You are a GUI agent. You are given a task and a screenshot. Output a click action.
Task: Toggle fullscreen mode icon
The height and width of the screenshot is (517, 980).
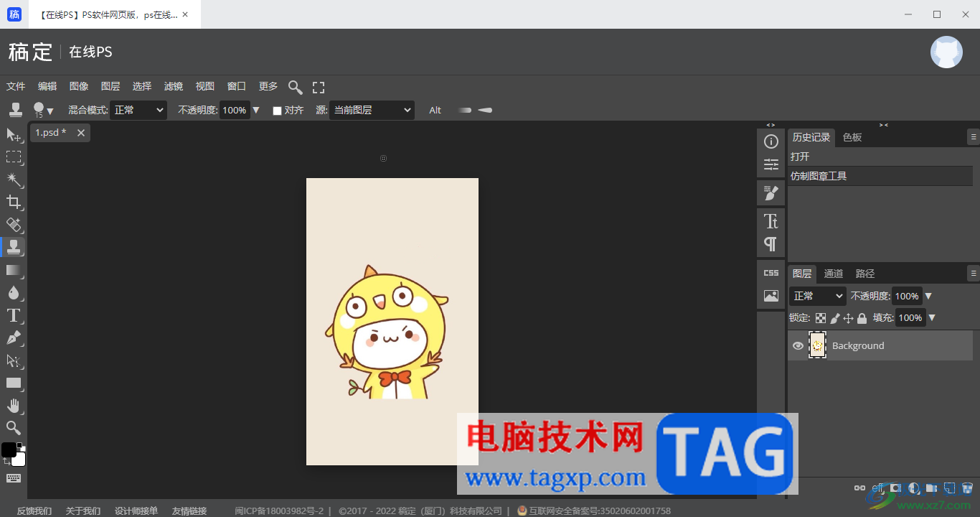[319, 87]
